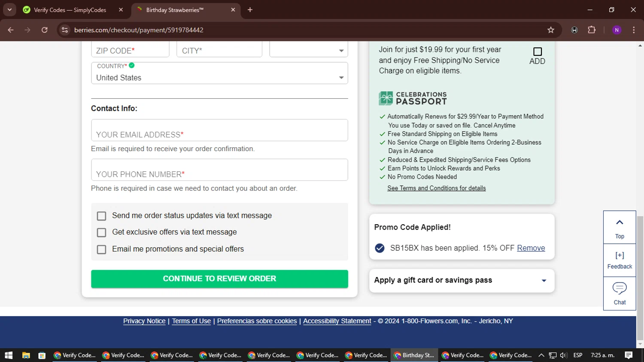Click the browser forward arrow
644x362 pixels.
[x=27, y=30]
